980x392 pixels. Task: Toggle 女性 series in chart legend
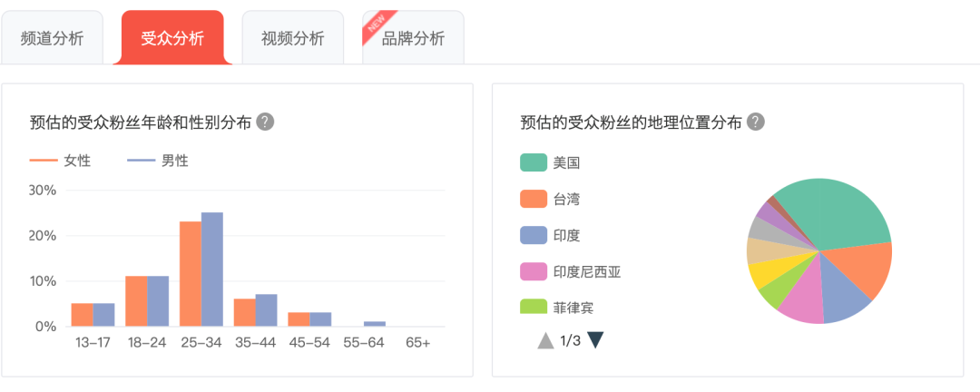[x=60, y=162]
